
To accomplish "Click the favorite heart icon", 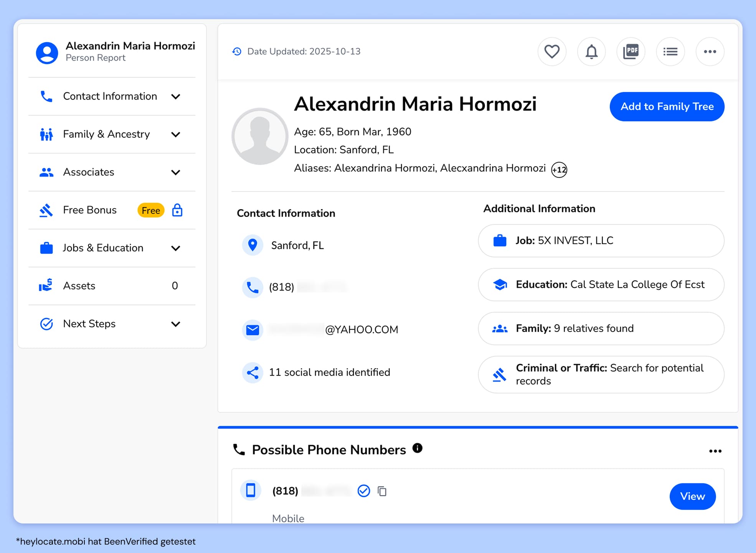I will (x=552, y=51).
